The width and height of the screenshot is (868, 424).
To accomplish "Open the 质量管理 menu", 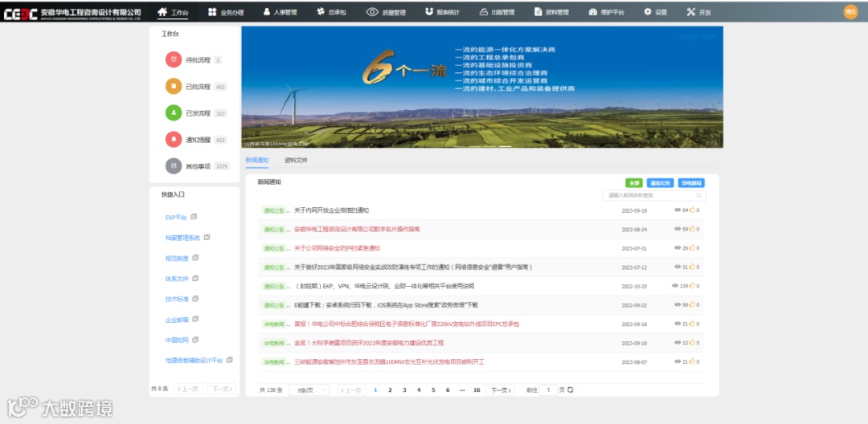I will [x=386, y=12].
